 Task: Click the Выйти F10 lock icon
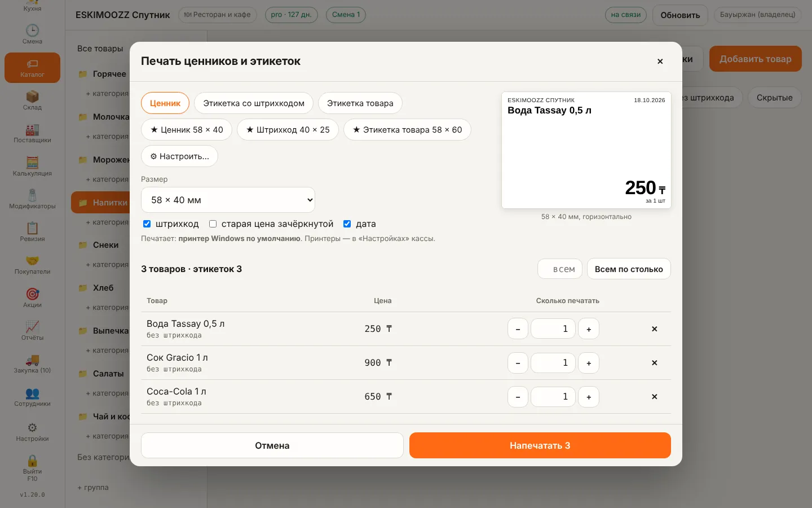[x=32, y=467]
